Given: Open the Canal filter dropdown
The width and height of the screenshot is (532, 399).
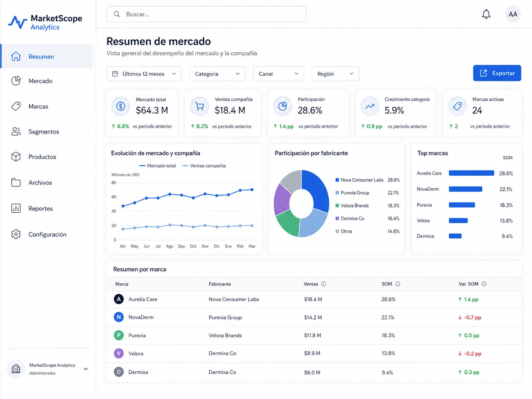Looking at the screenshot, I should (278, 74).
